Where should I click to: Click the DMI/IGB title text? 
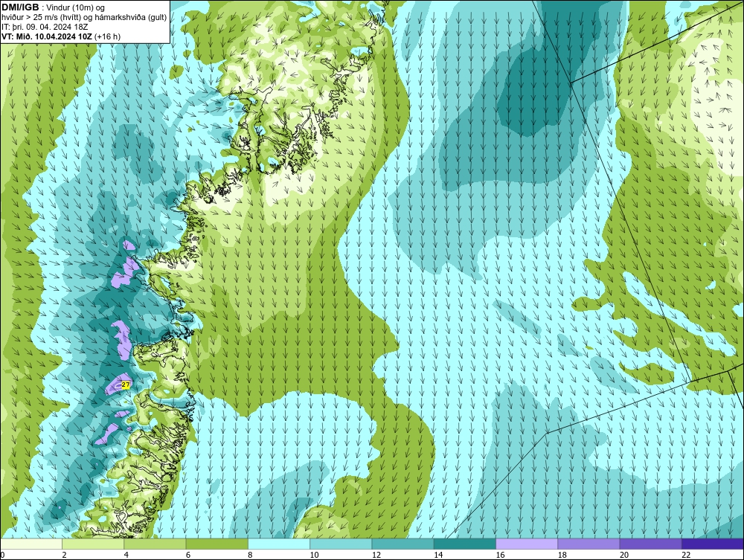click(x=20, y=7)
